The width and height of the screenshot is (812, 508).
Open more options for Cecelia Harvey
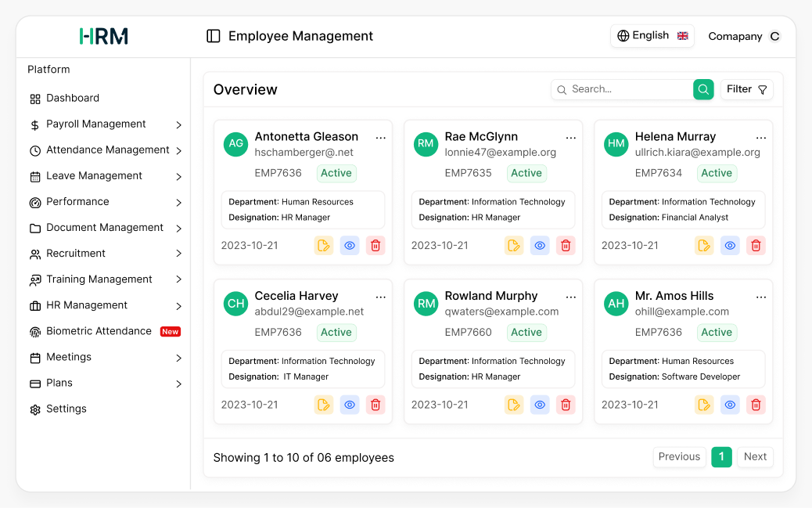381,297
